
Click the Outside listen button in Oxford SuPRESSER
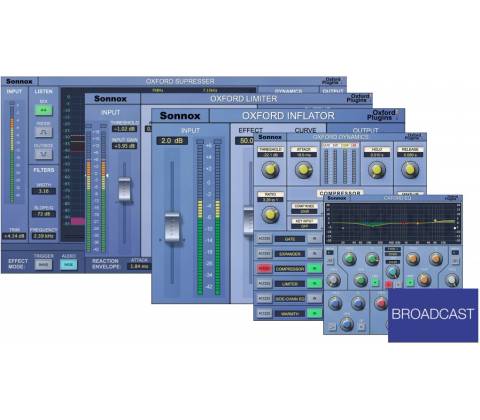pos(44,154)
